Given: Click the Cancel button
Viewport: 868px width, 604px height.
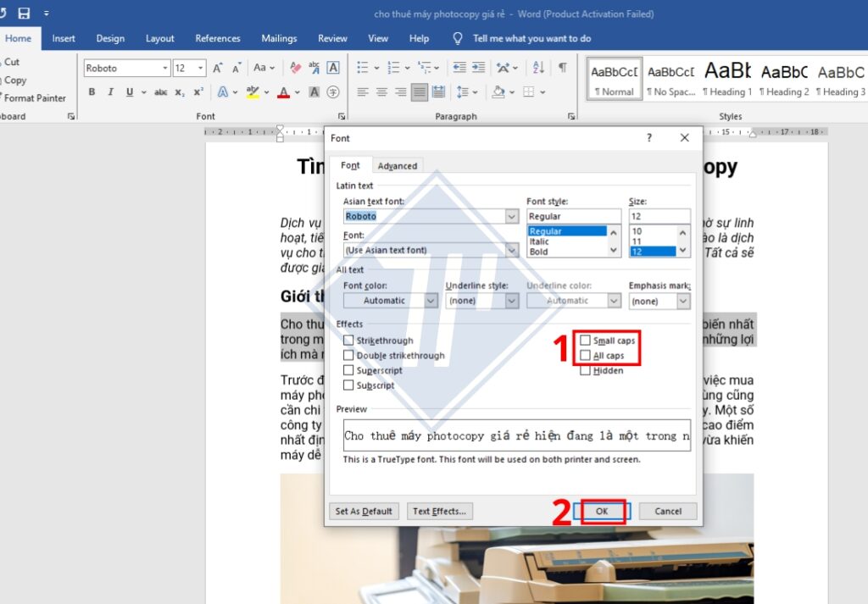Looking at the screenshot, I should point(668,511).
